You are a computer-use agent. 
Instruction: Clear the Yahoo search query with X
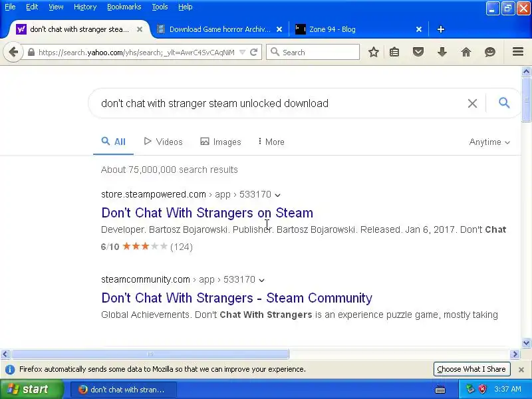point(472,103)
